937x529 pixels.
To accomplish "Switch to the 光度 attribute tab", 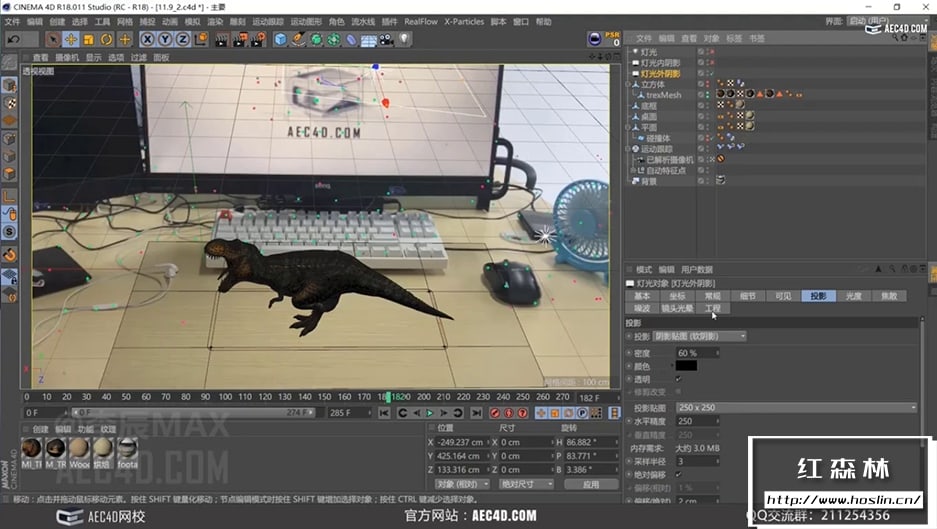I will coord(853,296).
